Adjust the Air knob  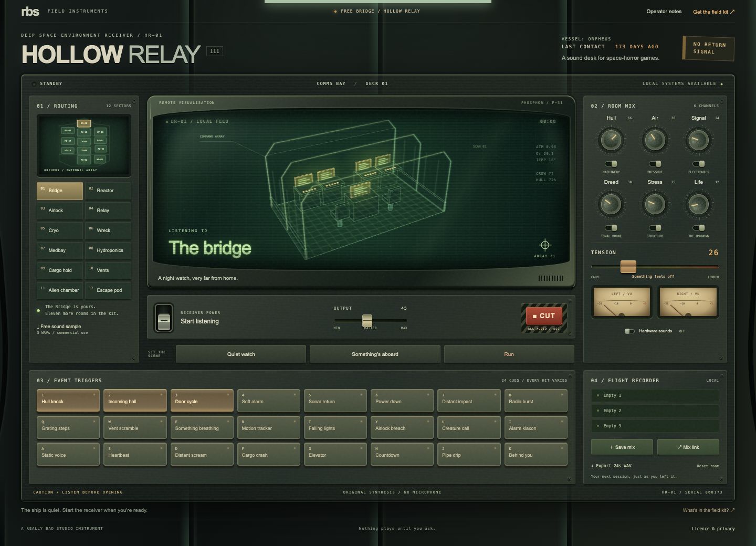pos(655,140)
